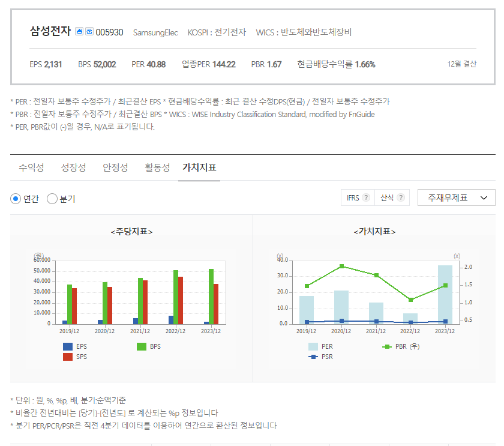Click the 업종PER value 144.22

tap(224, 64)
